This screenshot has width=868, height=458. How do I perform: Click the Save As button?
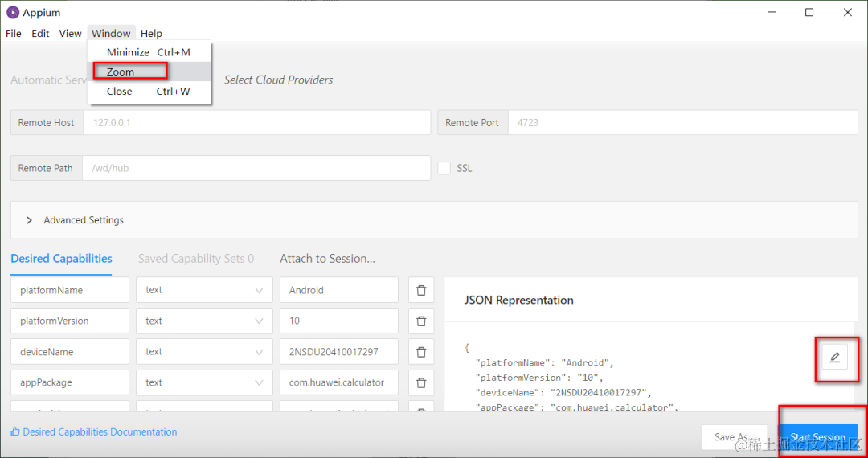point(730,437)
